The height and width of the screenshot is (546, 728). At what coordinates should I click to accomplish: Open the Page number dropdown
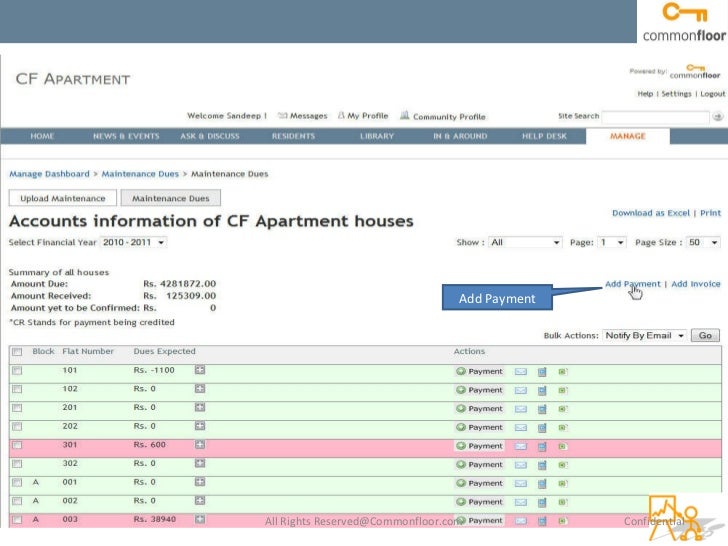pos(612,242)
